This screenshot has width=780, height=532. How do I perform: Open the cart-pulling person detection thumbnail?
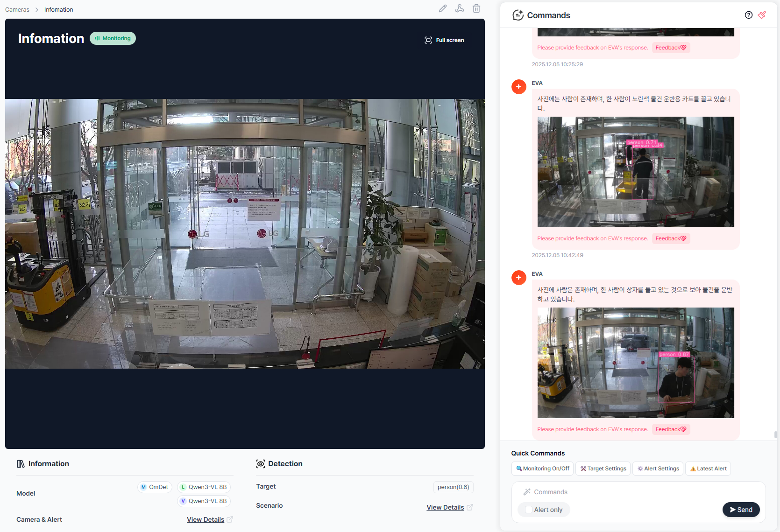click(x=635, y=172)
